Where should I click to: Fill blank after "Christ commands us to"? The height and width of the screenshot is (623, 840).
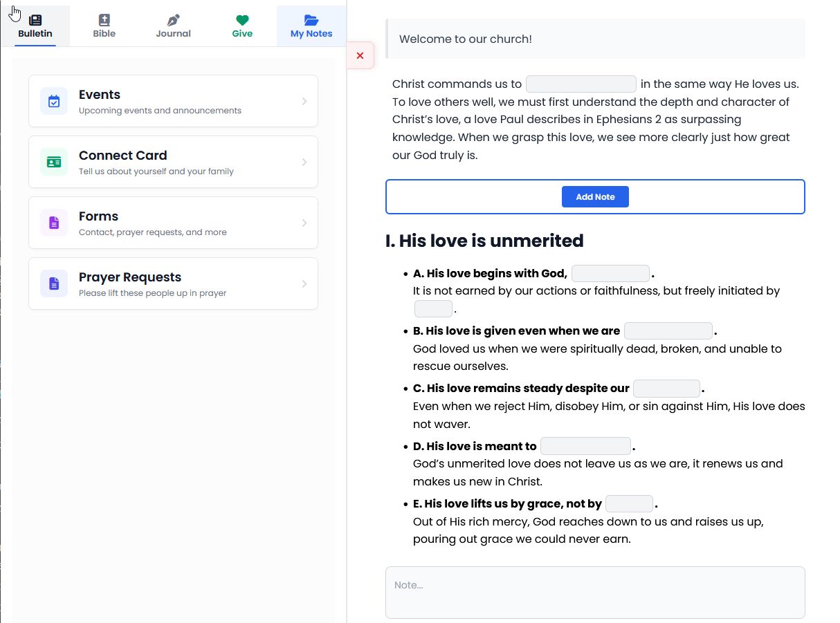(581, 84)
